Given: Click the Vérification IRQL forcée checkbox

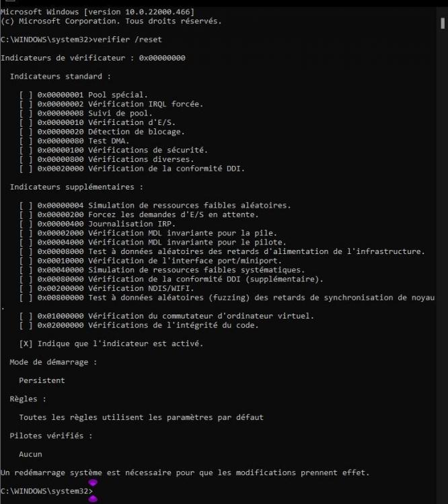Looking at the screenshot, I should pos(26,104).
